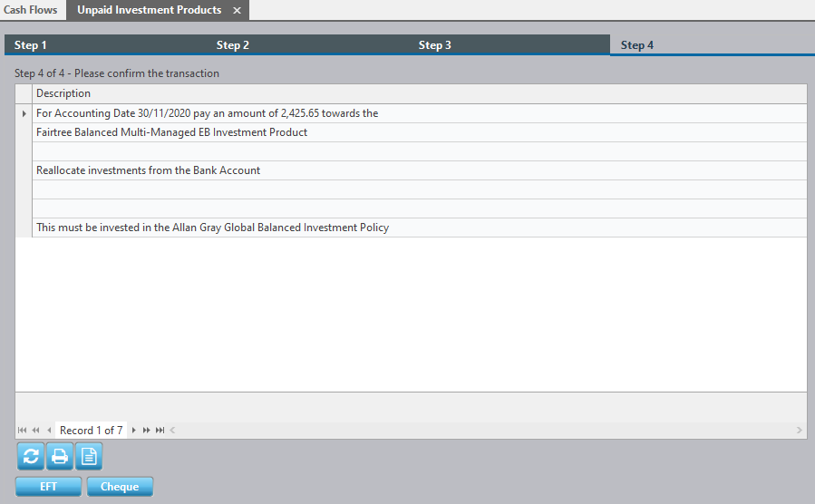Open Step 3 of the wizard
This screenshot has width=815, height=504.
[509, 45]
